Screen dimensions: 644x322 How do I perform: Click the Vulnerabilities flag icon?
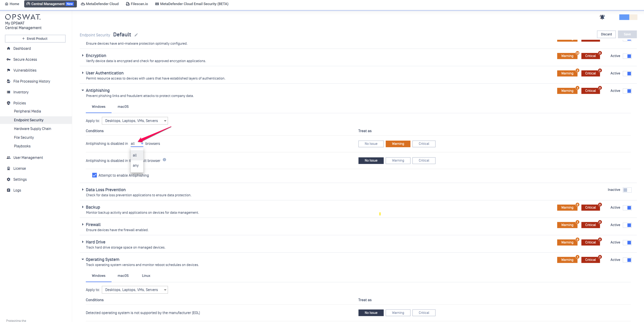pos(9,70)
